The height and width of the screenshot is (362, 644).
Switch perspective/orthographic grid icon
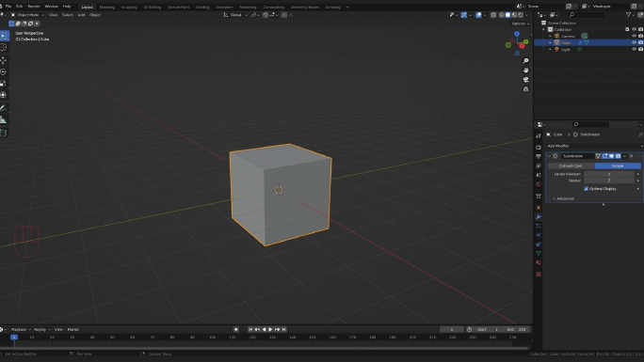525,89
